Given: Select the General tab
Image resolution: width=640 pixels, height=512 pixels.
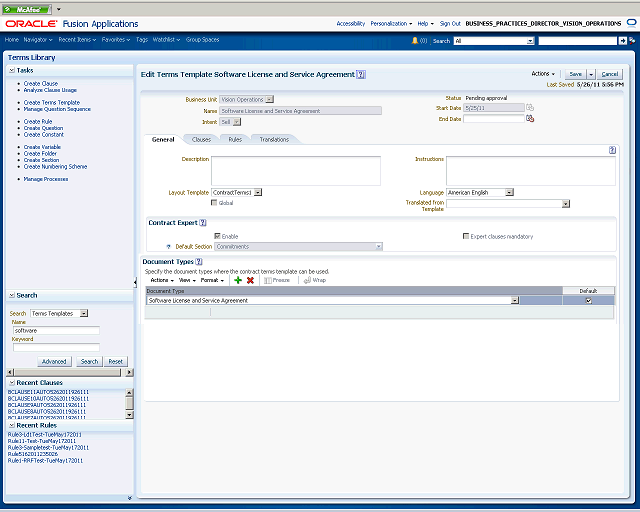Looking at the screenshot, I should [x=163, y=140].
